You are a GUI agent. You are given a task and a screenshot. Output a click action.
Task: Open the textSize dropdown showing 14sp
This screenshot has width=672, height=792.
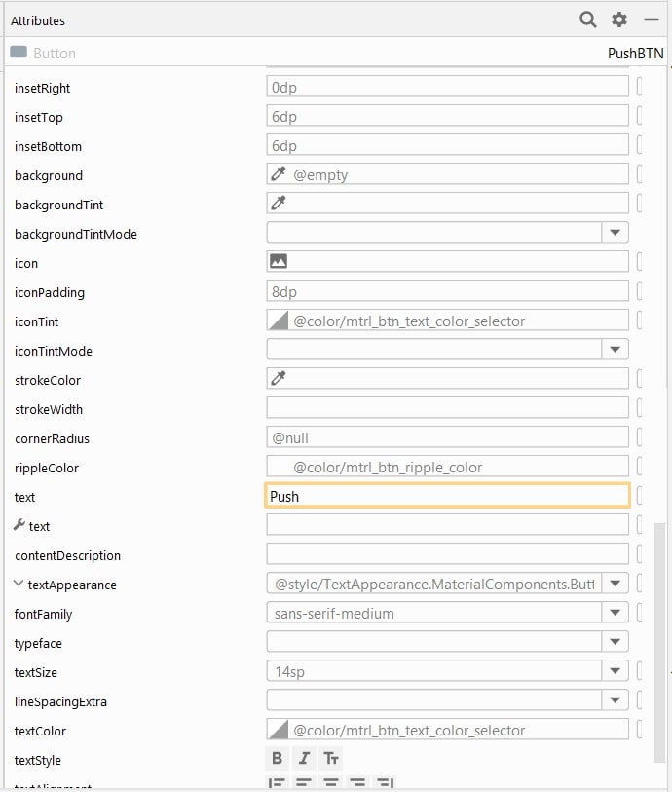[615, 669]
